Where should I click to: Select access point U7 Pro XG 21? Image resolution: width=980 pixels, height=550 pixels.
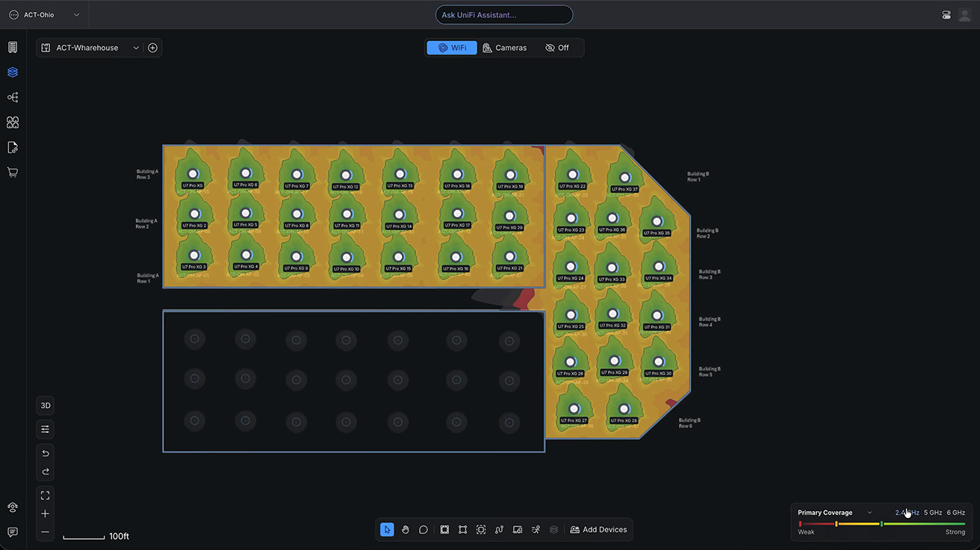coord(510,257)
